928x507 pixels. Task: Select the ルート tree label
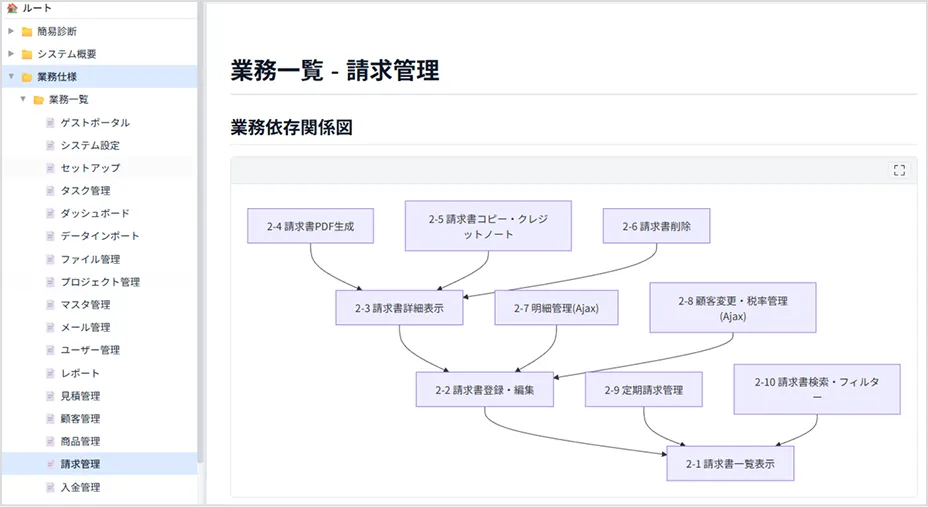coord(37,8)
